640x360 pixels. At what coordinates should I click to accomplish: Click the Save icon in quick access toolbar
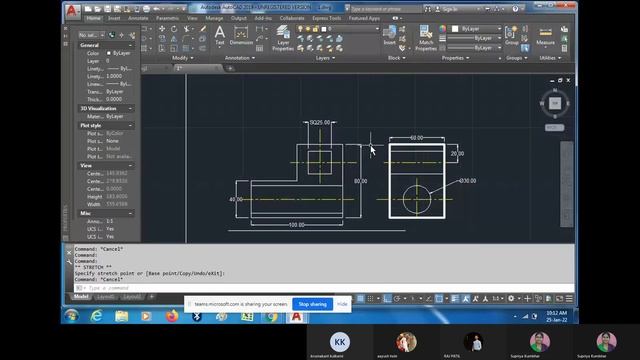(x=107, y=9)
